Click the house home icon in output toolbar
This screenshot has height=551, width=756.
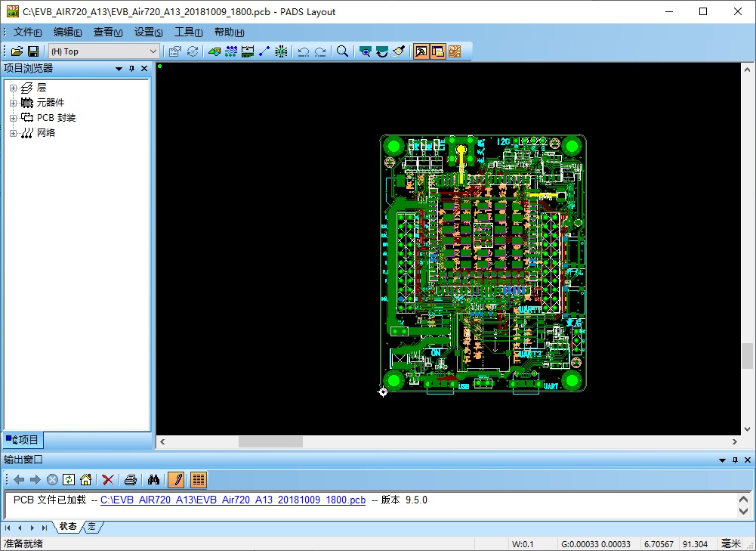[86, 479]
